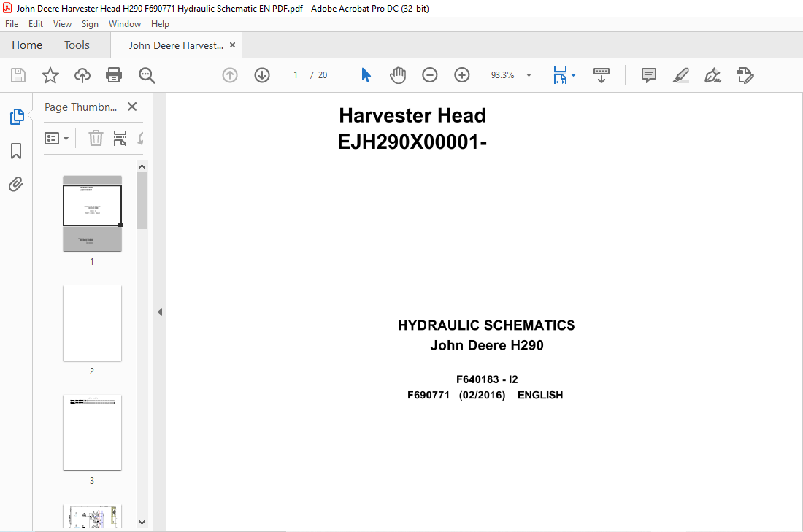Click the upload to cloud icon
The width and height of the screenshot is (803, 532).
click(82, 75)
